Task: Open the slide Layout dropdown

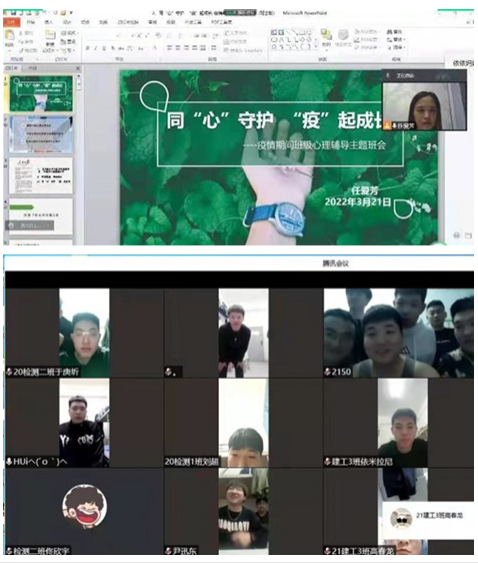Action: [x=69, y=33]
